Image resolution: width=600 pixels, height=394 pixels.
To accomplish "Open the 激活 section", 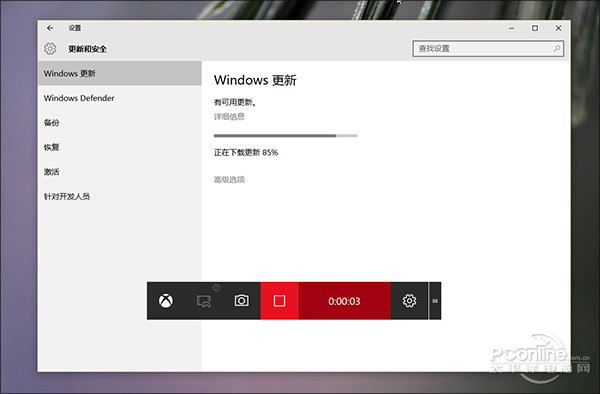I will coord(119,172).
